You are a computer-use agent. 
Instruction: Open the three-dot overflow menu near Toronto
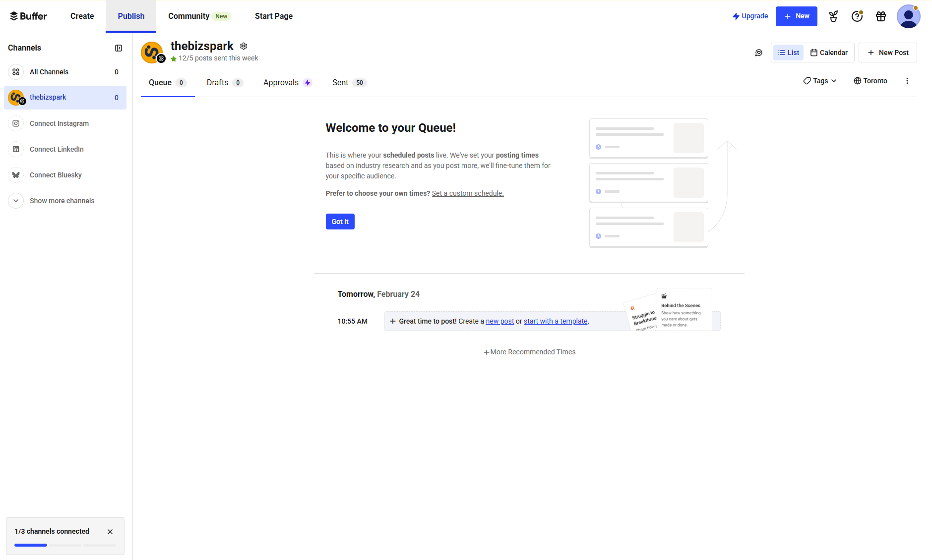(x=907, y=80)
